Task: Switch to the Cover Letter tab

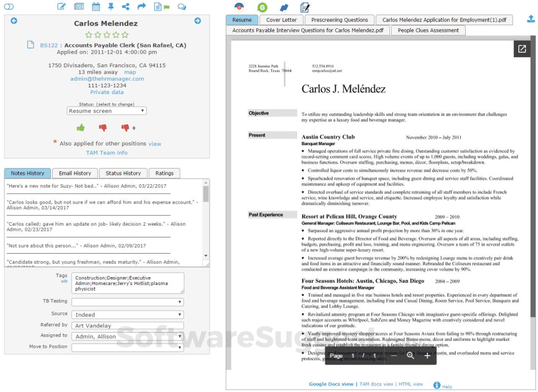Action: (x=281, y=19)
